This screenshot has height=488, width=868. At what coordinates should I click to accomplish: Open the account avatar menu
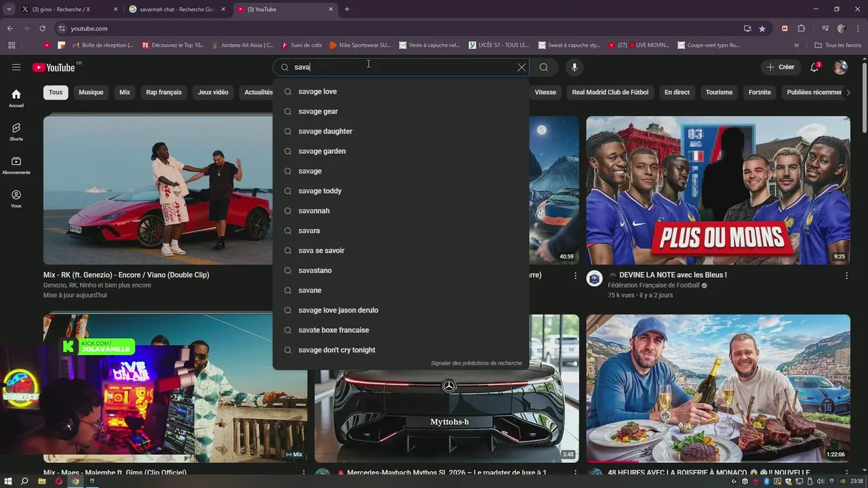pyautogui.click(x=840, y=67)
